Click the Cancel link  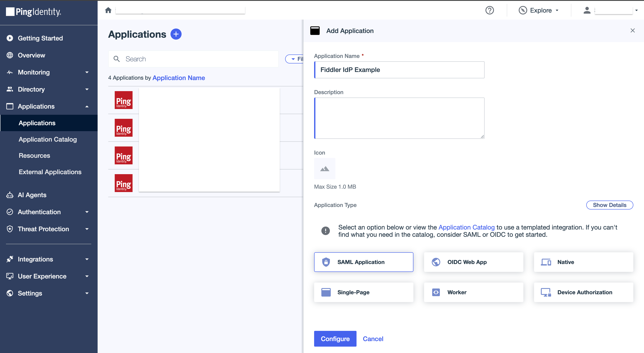[373, 339]
